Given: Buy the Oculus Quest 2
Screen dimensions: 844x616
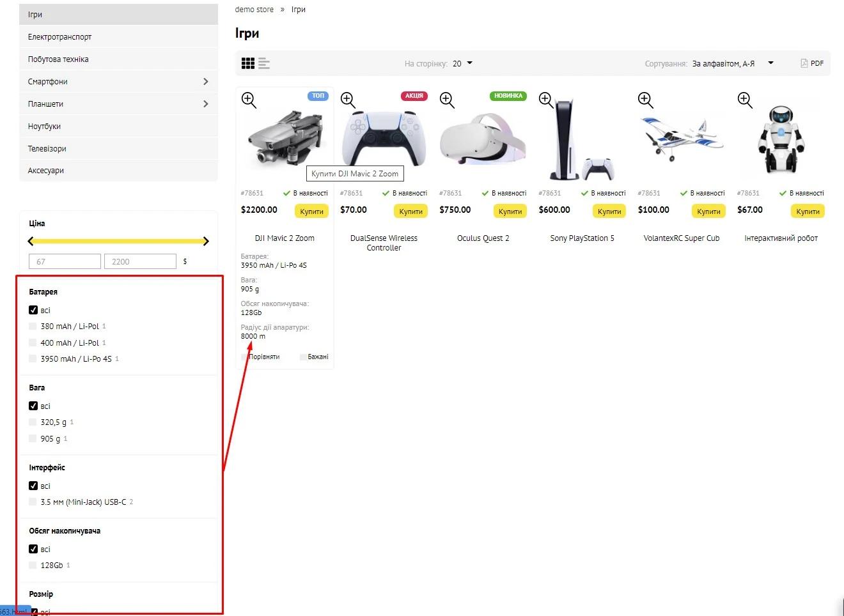Looking at the screenshot, I should coord(510,212).
